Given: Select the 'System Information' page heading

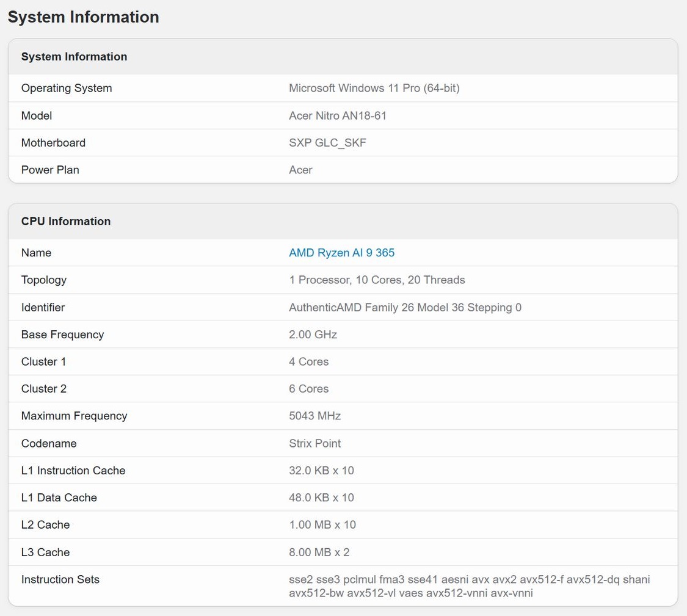Looking at the screenshot, I should tap(83, 17).
